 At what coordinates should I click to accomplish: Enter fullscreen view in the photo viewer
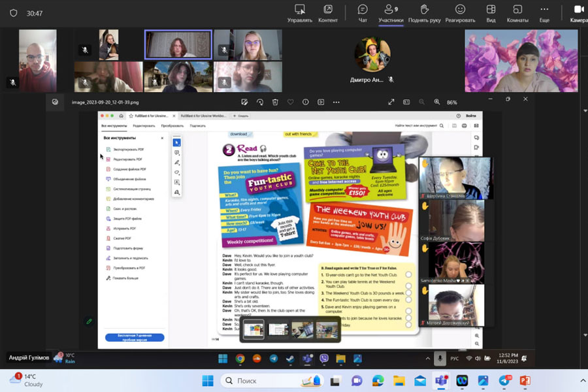pos(391,102)
